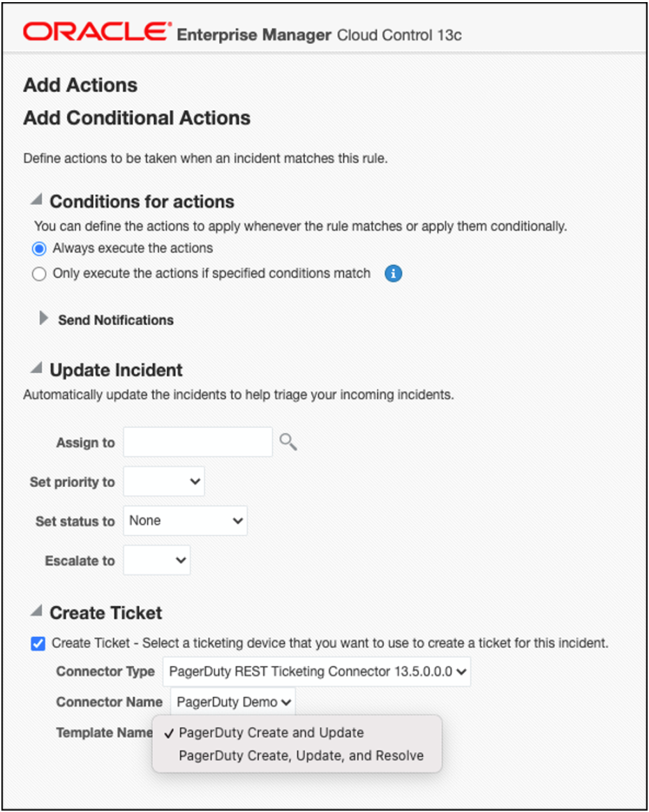Click the Enterprise Manager title text
649x812 pixels.
point(254,35)
